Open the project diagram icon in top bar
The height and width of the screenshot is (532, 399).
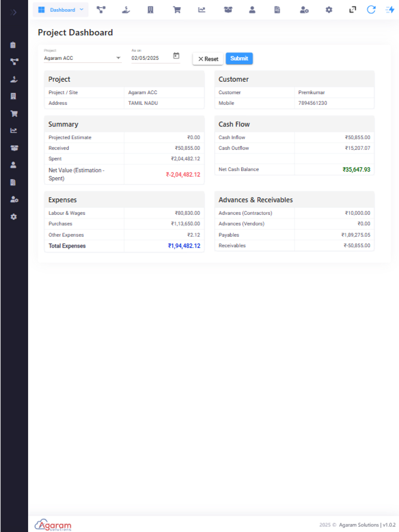pos(101,10)
